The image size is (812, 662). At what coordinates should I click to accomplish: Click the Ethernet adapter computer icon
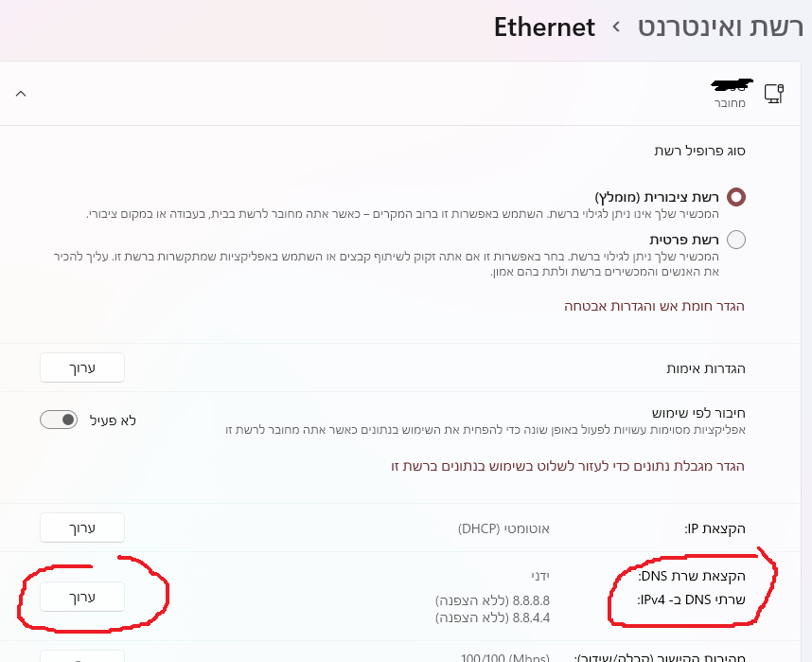773,93
